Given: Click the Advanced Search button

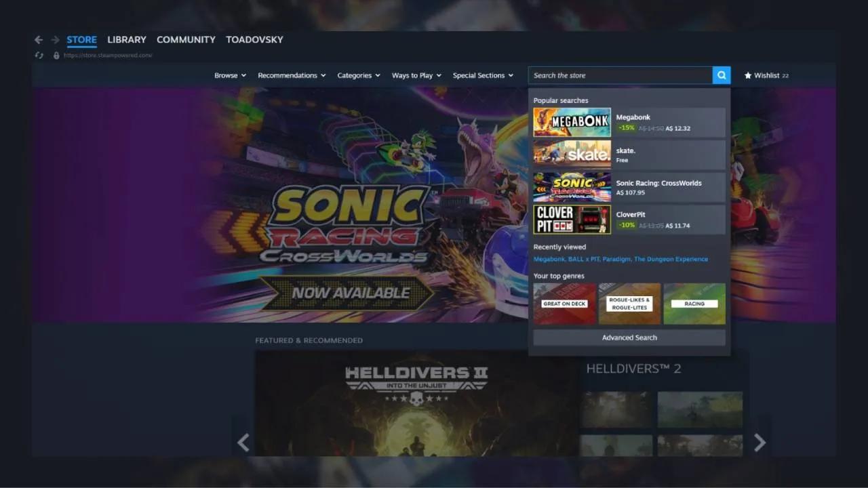Looking at the screenshot, I should (629, 338).
